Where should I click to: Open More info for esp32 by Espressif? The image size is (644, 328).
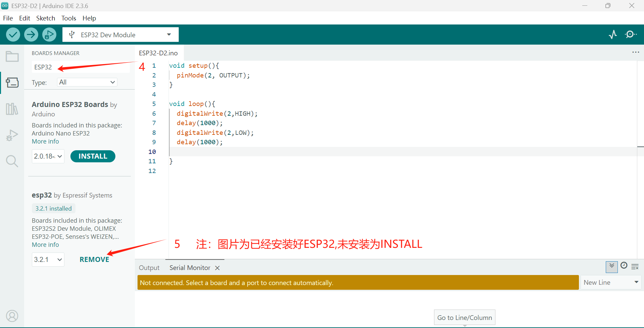click(45, 245)
